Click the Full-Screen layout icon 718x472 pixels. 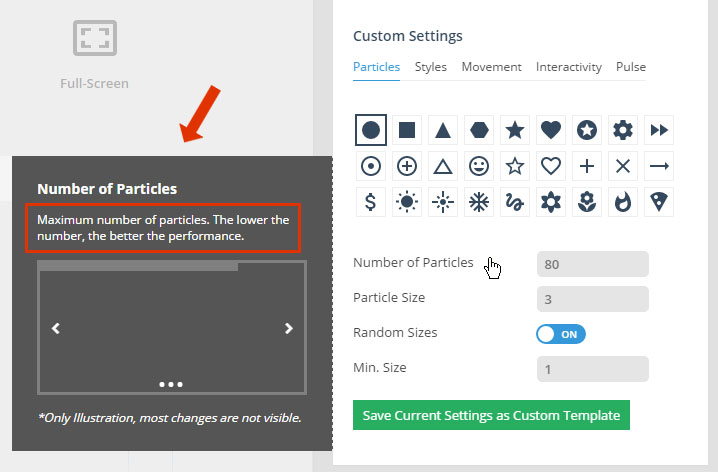pos(95,38)
